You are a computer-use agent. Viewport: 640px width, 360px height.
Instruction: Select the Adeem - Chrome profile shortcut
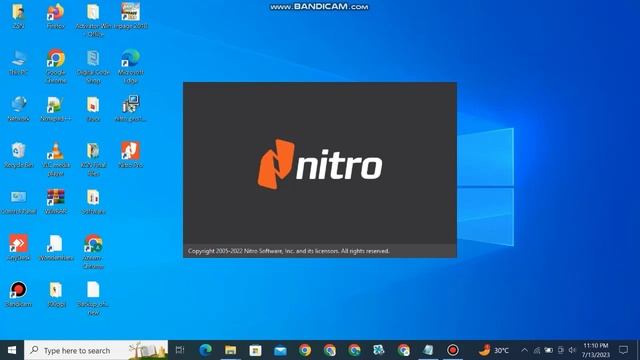(x=93, y=252)
